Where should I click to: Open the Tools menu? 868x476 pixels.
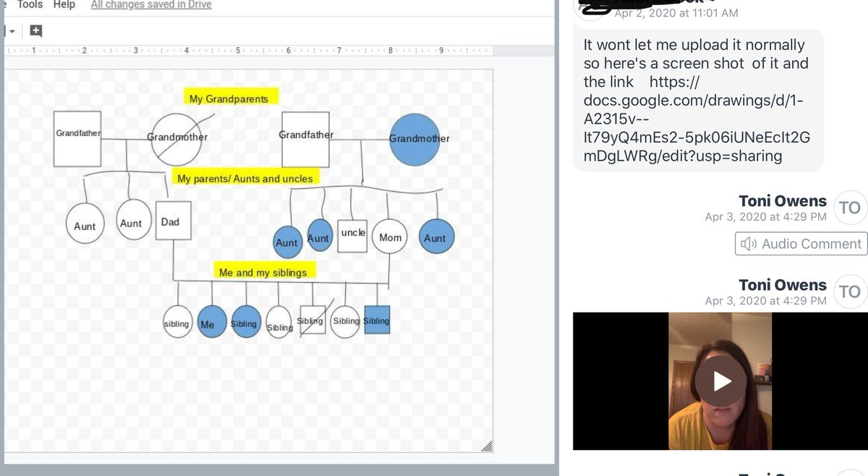tap(30, 5)
